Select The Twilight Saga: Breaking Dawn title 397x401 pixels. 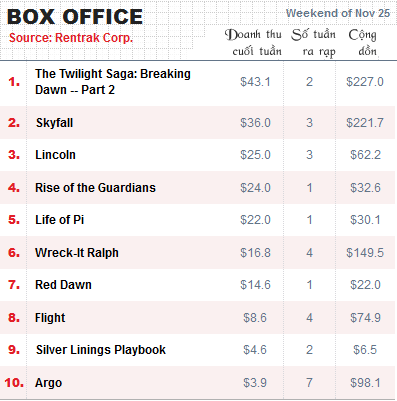pos(113,82)
